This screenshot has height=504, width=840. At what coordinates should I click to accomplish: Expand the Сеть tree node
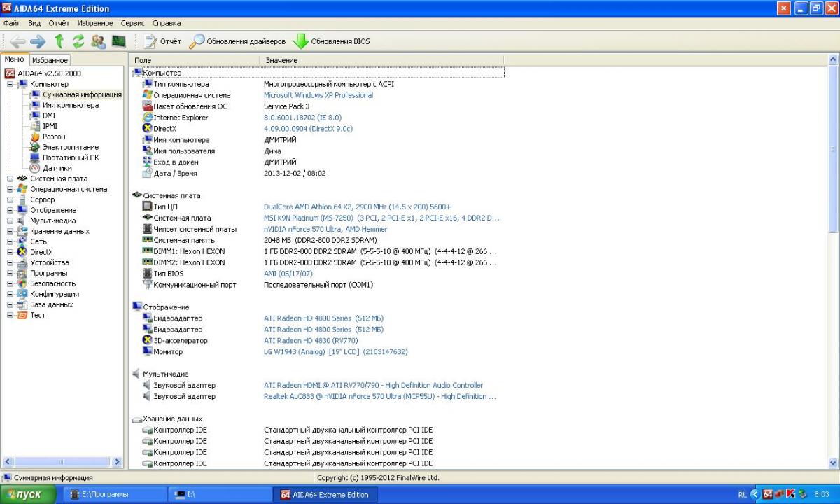10,241
